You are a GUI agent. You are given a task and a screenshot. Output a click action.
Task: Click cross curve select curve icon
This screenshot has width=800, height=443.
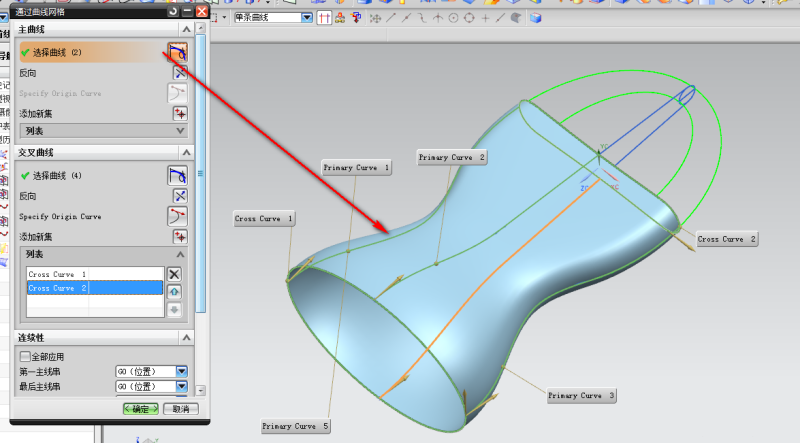point(178,175)
